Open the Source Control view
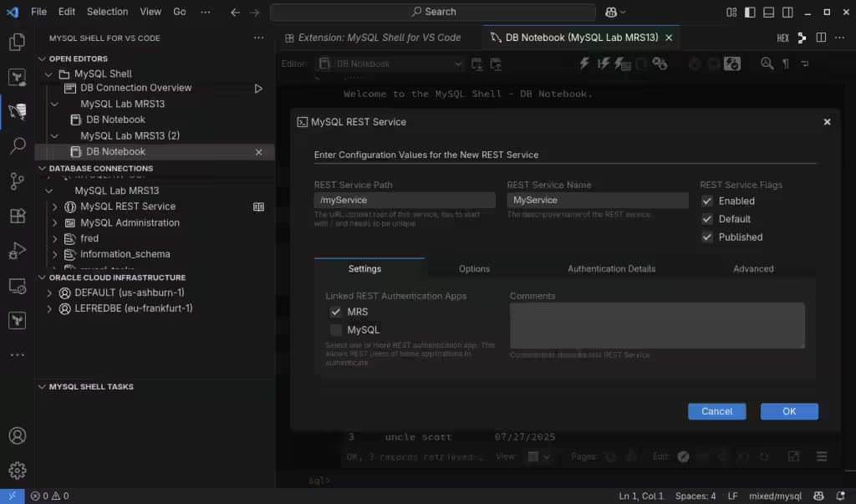 17,181
